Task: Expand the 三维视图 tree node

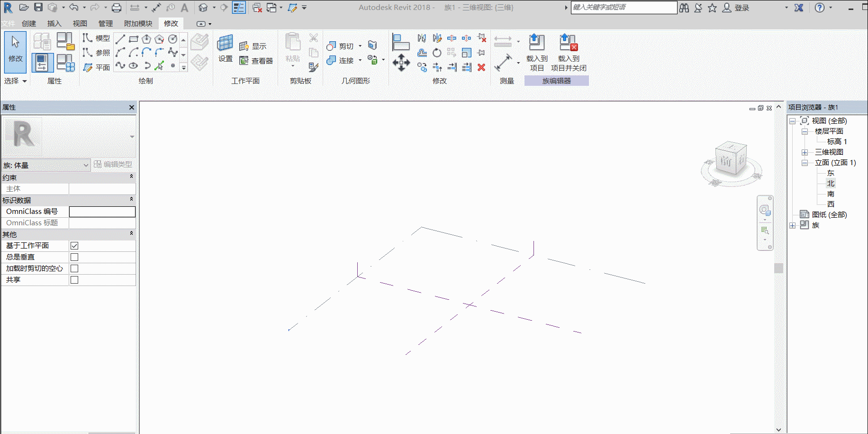Action: click(805, 152)
